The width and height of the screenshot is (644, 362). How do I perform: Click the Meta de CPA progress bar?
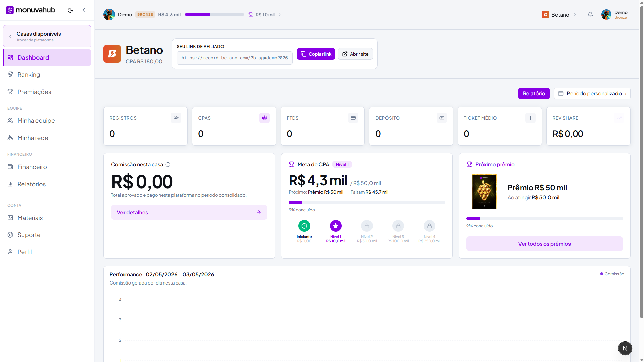point(367,203)
